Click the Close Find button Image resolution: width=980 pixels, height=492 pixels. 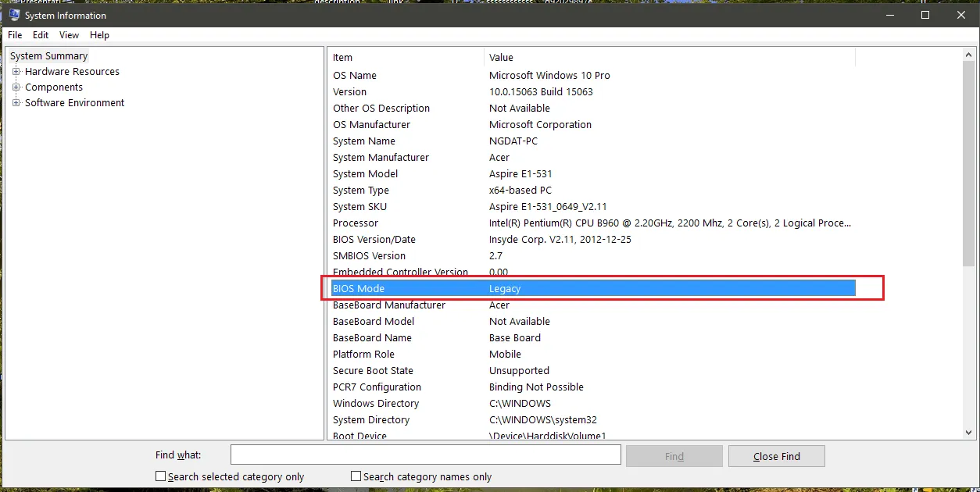[x=776, y=456]
